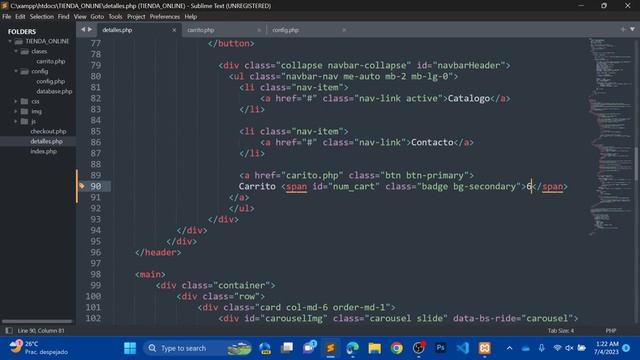640x360 pixels.
Task: Open XAMPP from the taskbar
Action: click(x=484, y=348)
